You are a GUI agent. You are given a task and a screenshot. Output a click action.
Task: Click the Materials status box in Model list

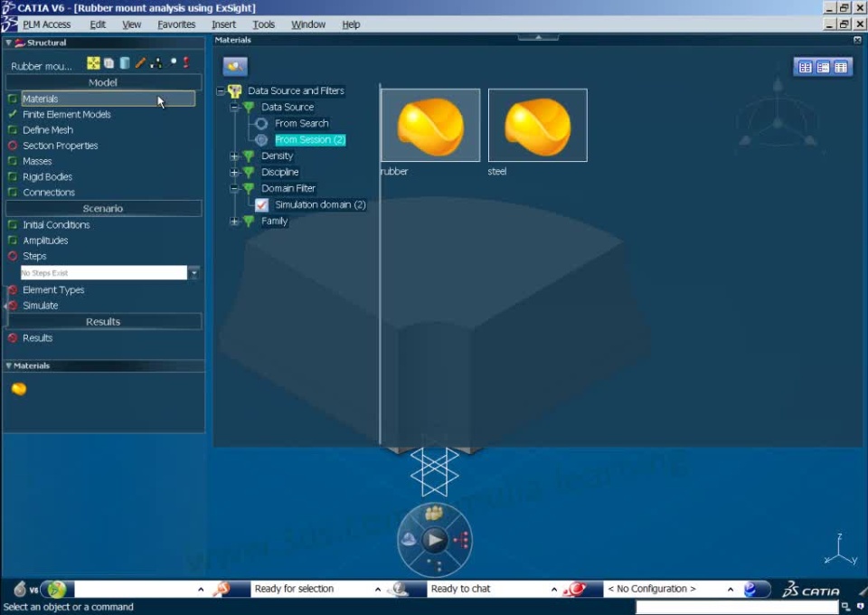pos(13,99)
